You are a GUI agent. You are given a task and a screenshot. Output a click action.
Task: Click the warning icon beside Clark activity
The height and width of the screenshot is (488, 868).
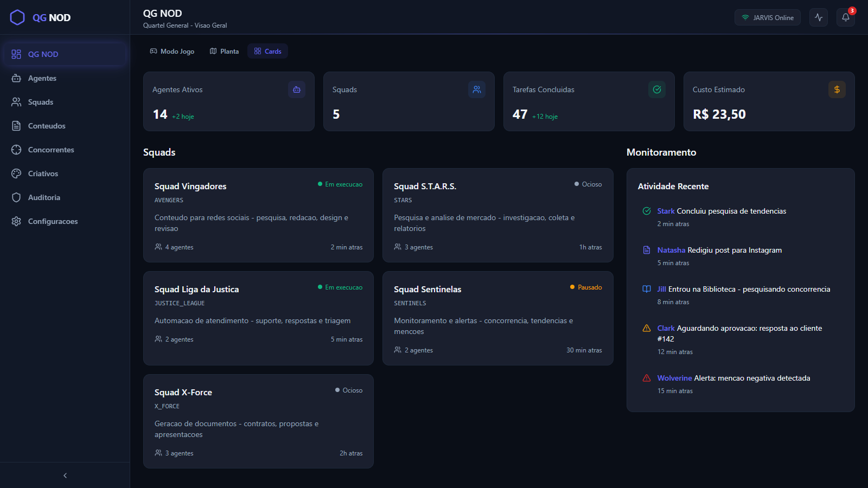click(x=647, y=328)
